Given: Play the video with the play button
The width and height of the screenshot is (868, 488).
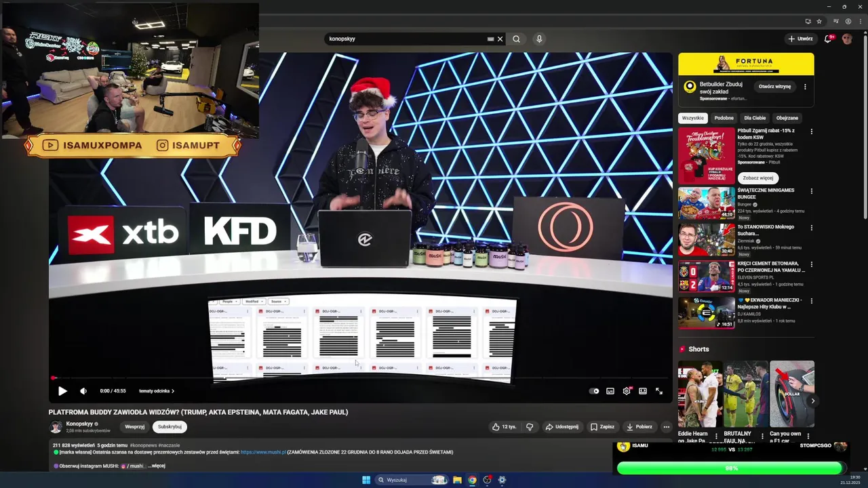Looking at the screenshot, I should (62, 391).
